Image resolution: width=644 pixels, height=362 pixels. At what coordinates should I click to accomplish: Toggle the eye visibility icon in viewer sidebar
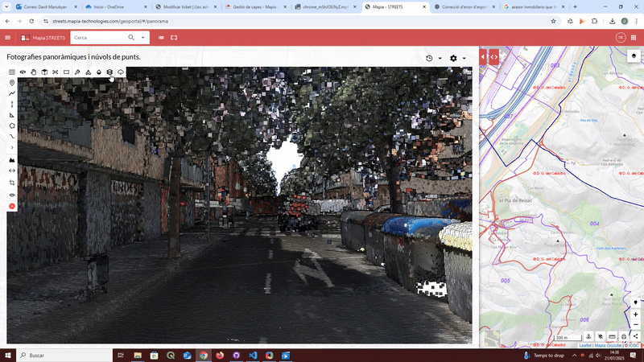pyautogui.click(x=12, y=195)
